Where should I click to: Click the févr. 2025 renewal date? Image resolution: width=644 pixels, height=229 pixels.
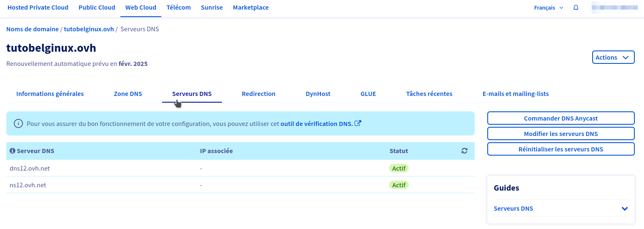(x=133, y=64)
